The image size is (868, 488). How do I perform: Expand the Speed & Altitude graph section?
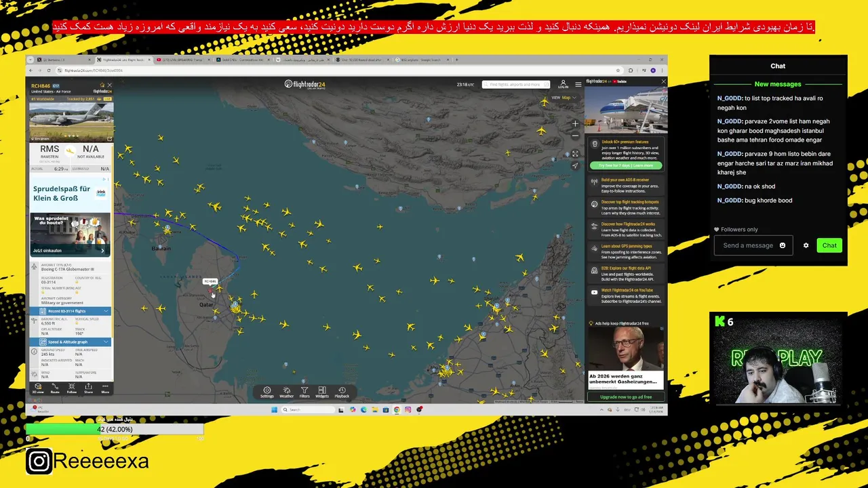click(71, 342)
